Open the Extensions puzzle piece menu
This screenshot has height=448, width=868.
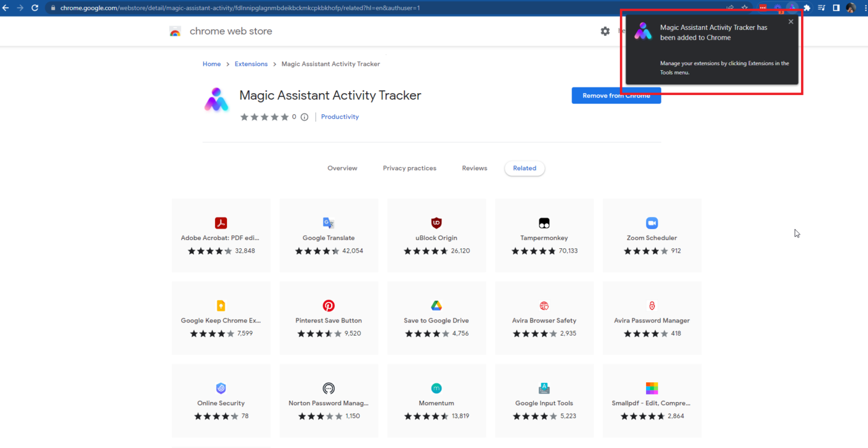tap(807, 8)
